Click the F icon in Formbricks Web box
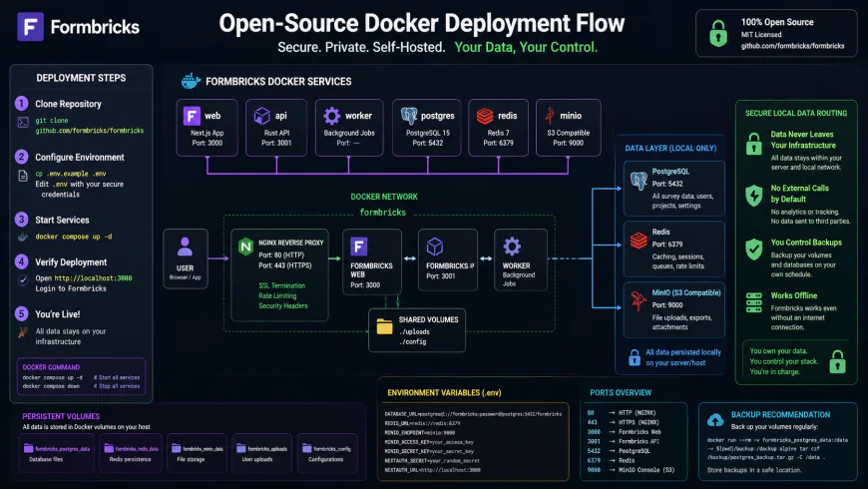This screenshot has height=489, width=868. pos(359,246)
